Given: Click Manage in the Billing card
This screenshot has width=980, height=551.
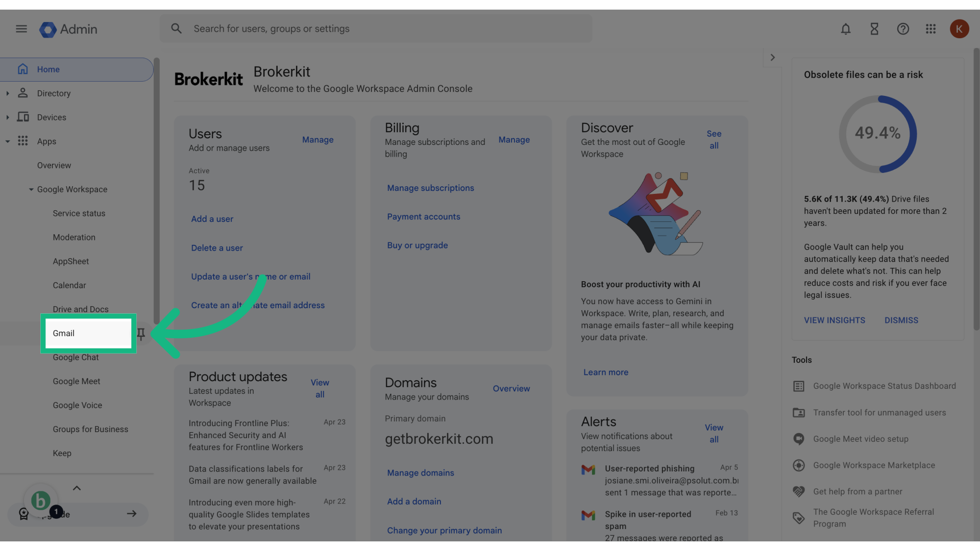Looking at the screenshot, I should (x=514, y=140).
